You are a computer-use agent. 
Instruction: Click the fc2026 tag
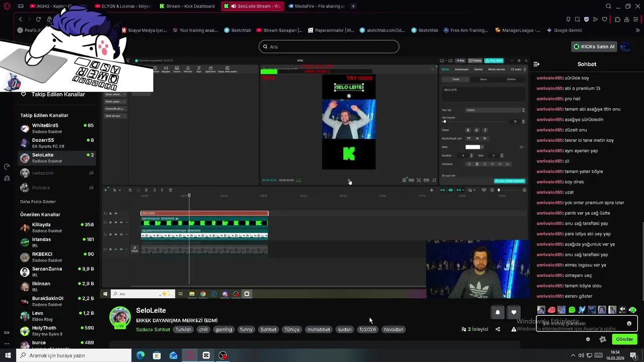367,329
